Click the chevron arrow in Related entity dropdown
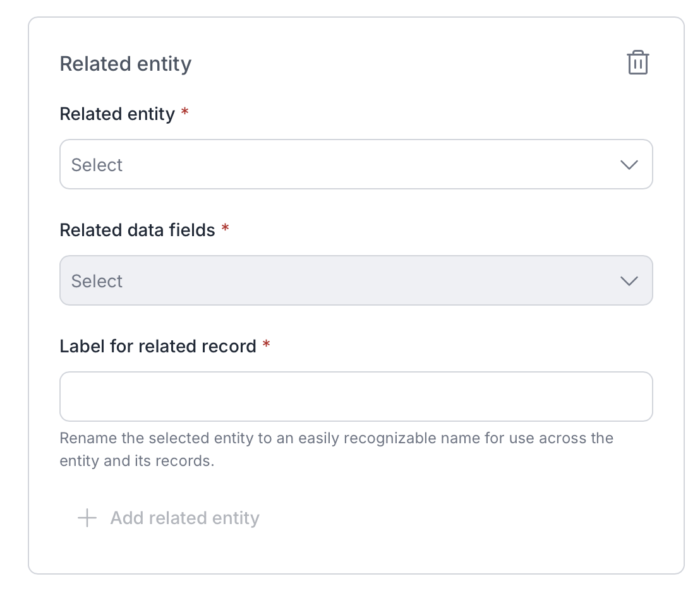Viewport: 700px width, 591px height. pos(629,165)
